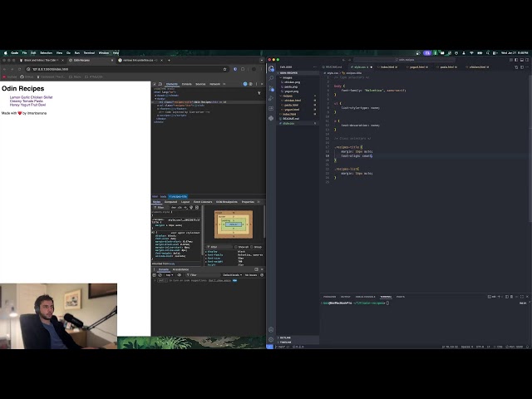
Task: Open Layout tab in DevTools sidebar
Action: [185, 202]
